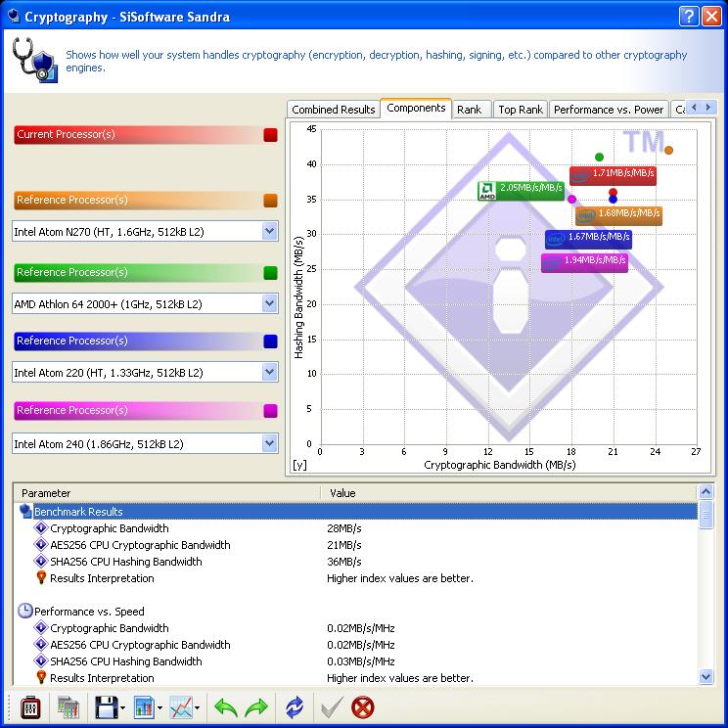The image size is (728, 728).
Task: Click the results list scroll down arrow
Action: coord(706,677)
